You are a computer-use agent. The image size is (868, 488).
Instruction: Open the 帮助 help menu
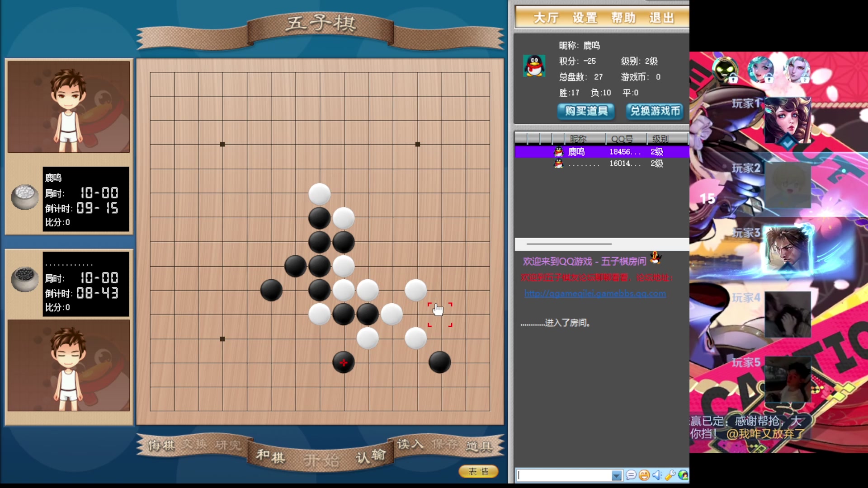[623, 18]
